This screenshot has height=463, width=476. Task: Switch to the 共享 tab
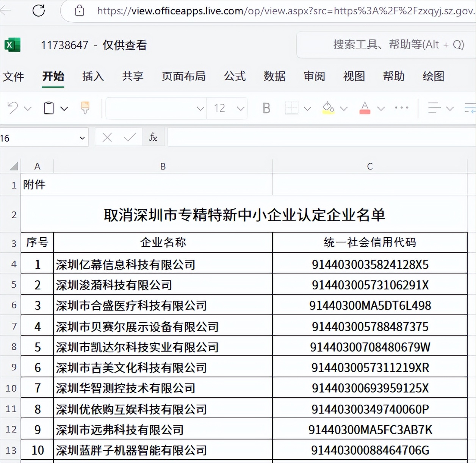[x=133, y=77]
